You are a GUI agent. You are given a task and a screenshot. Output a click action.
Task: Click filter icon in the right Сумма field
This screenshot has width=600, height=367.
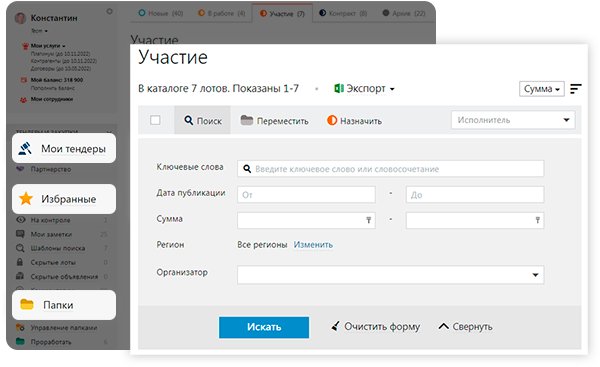[x=537, y=220]
